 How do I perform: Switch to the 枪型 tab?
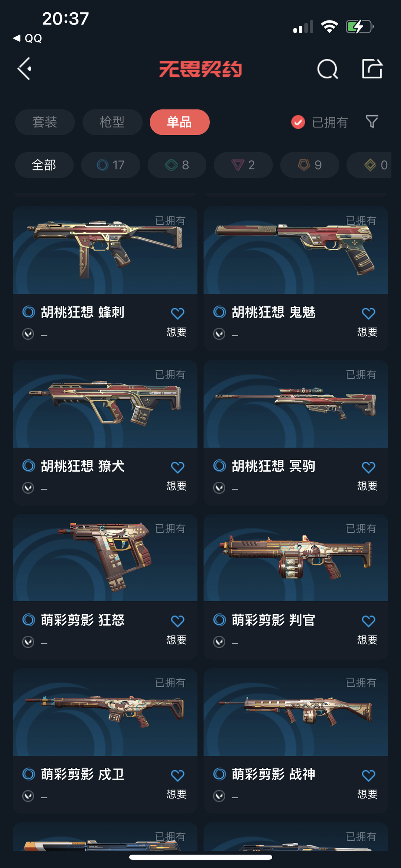[x=112, y=122]
